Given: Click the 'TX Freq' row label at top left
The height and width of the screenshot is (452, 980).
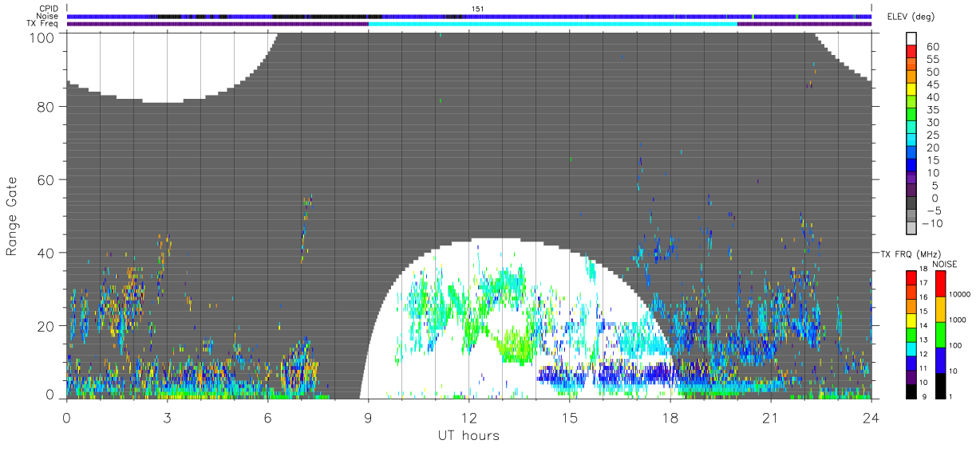Looking at the screenshot, I should (44, 23).
